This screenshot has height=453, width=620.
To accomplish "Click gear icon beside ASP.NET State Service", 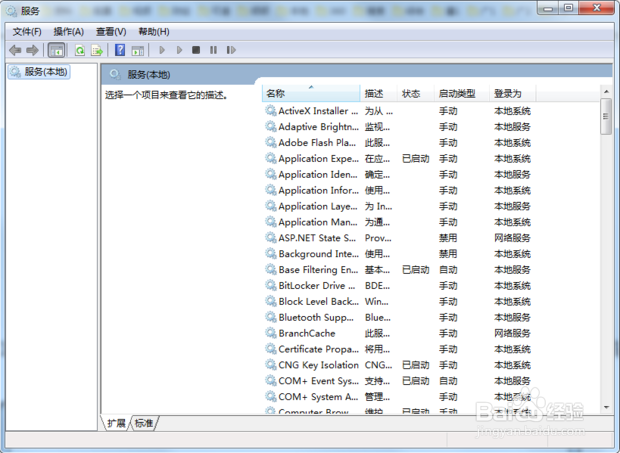I will coord(271,238).
